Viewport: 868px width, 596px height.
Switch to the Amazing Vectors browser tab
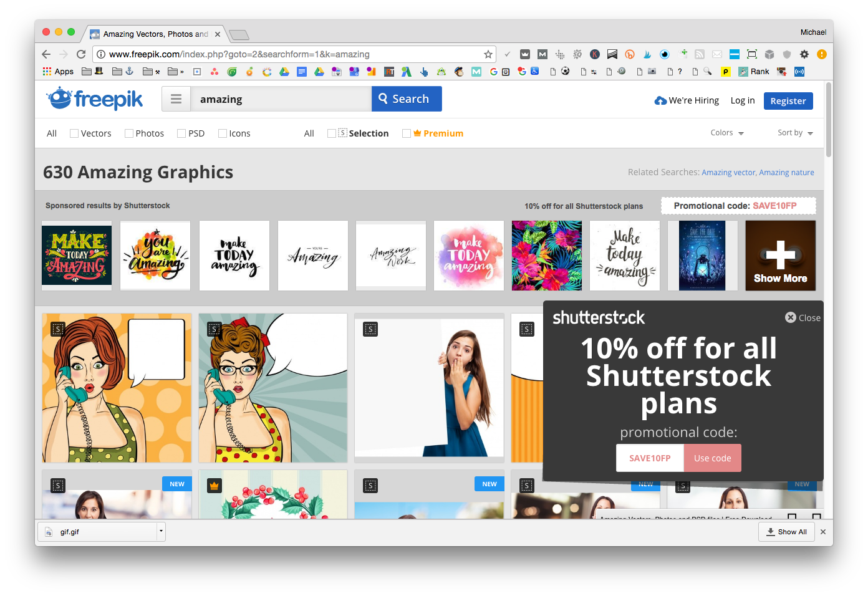[155, 34]
